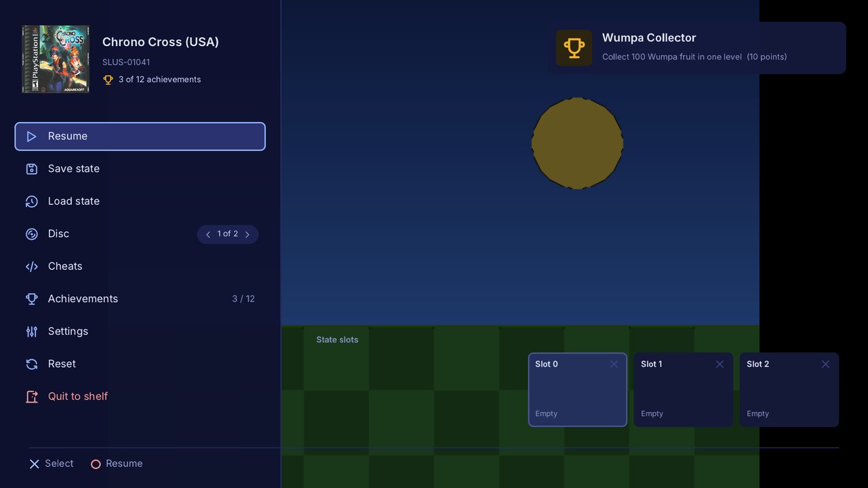Viewport: 868px width, 488px height.
Task: Click the Resume hint label in footer
Action: 124,464
